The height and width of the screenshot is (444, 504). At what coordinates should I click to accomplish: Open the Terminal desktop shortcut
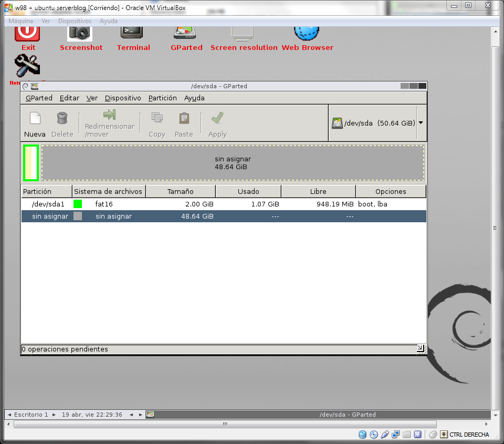tap(132, 33)
